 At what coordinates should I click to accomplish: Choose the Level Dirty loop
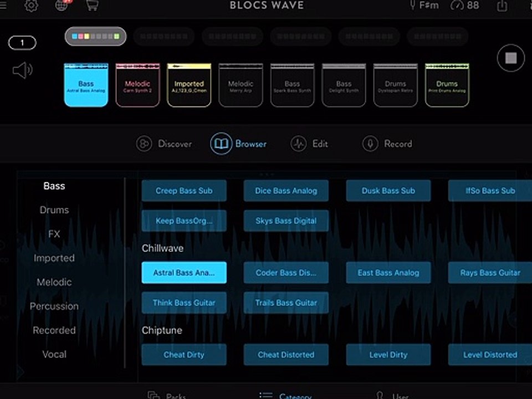(x=388, y=355)
